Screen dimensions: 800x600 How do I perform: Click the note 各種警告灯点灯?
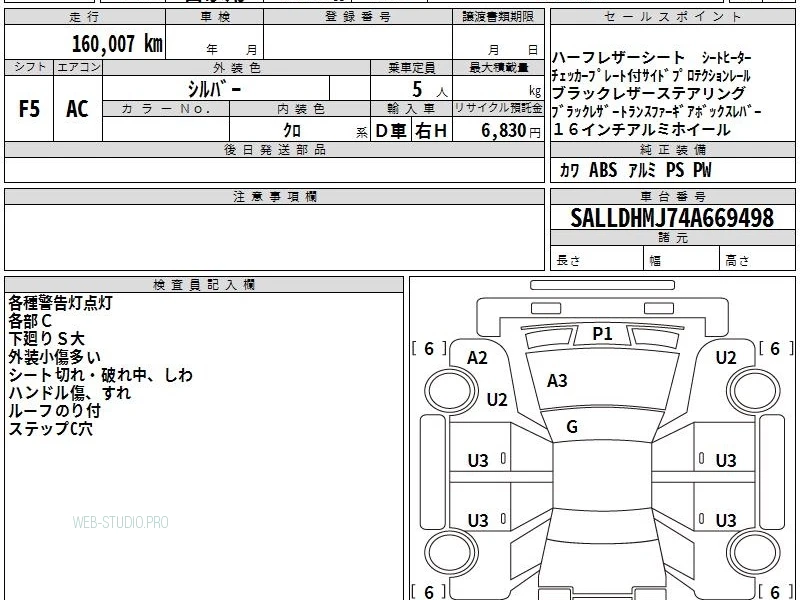(x=60, y=303)
